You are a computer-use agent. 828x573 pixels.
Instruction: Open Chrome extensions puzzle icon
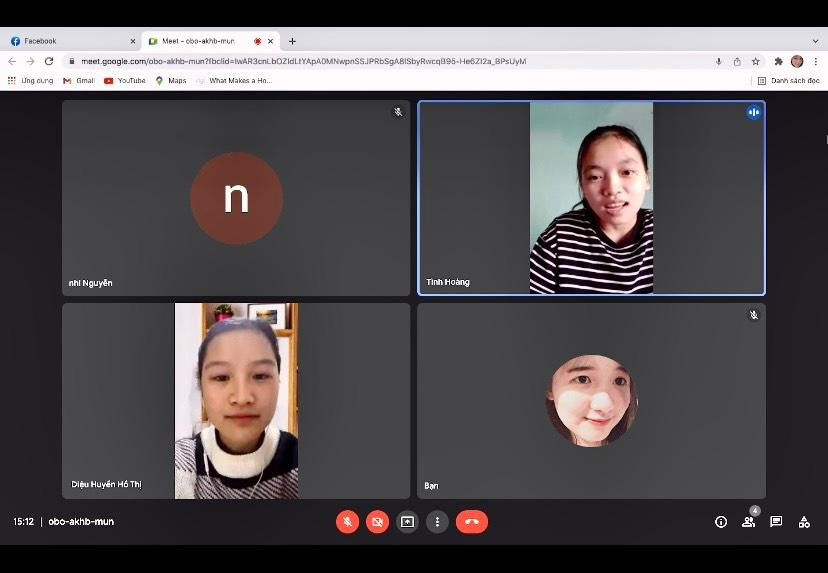coord(778,61)
